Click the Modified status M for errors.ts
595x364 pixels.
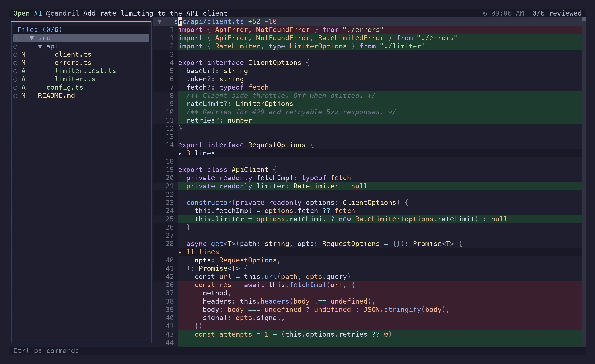coord(23,63)
